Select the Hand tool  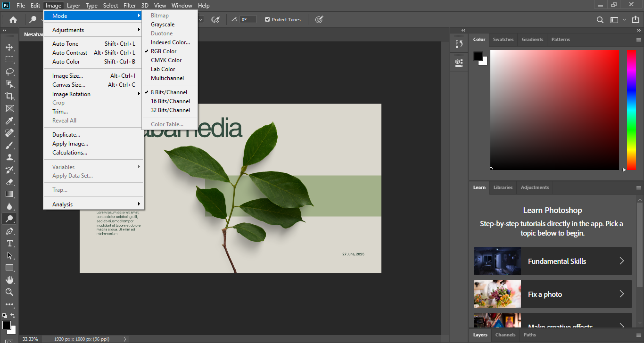9,280
